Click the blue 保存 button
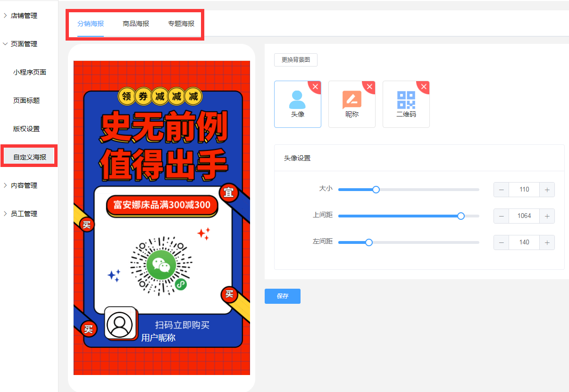 283,296
